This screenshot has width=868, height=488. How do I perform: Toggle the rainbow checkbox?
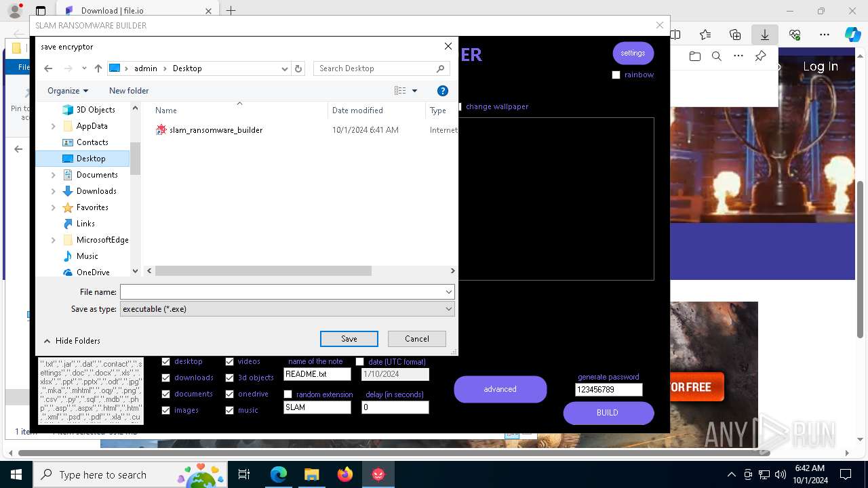[616, 75]
